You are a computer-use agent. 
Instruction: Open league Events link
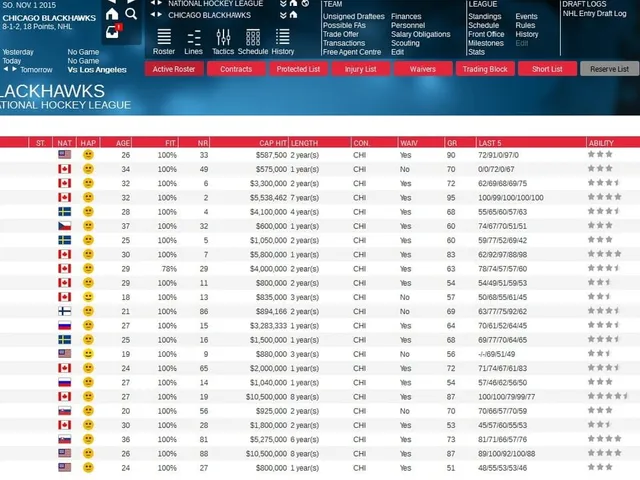point(526,16)
